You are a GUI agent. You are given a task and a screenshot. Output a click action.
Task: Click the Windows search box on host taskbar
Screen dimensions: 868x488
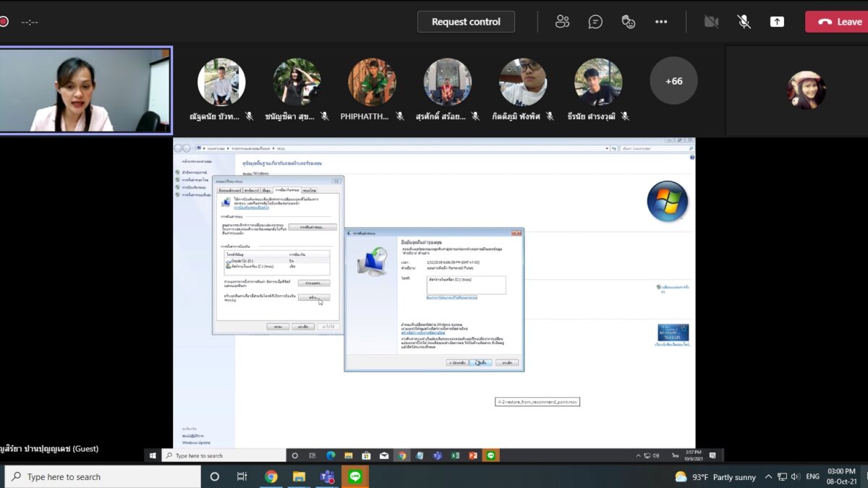pyautogui.click(x=103, y=476)
